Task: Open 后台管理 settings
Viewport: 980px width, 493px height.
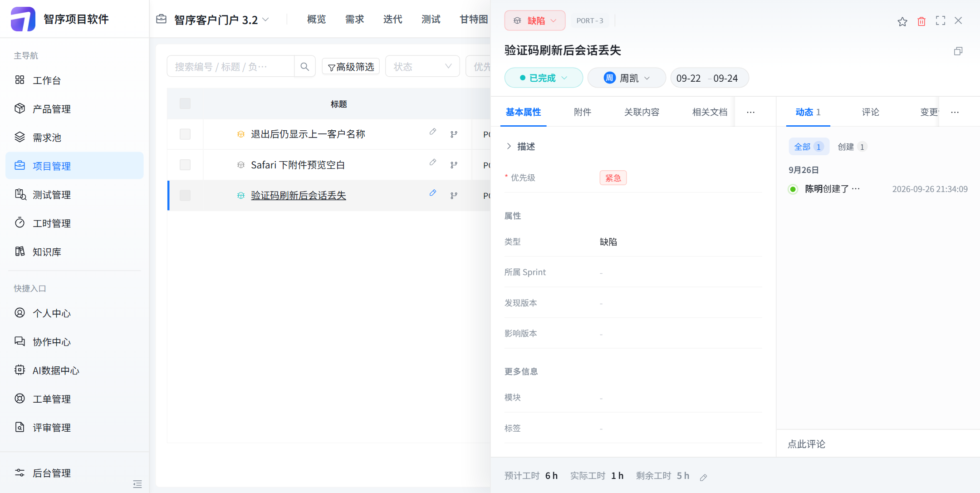Action: point(74,473)
